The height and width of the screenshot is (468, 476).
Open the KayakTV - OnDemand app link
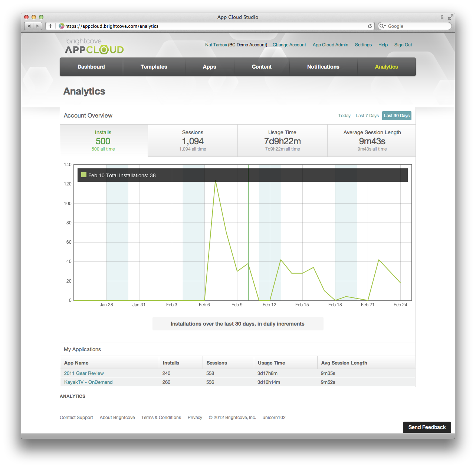click(x=88, y=382)
